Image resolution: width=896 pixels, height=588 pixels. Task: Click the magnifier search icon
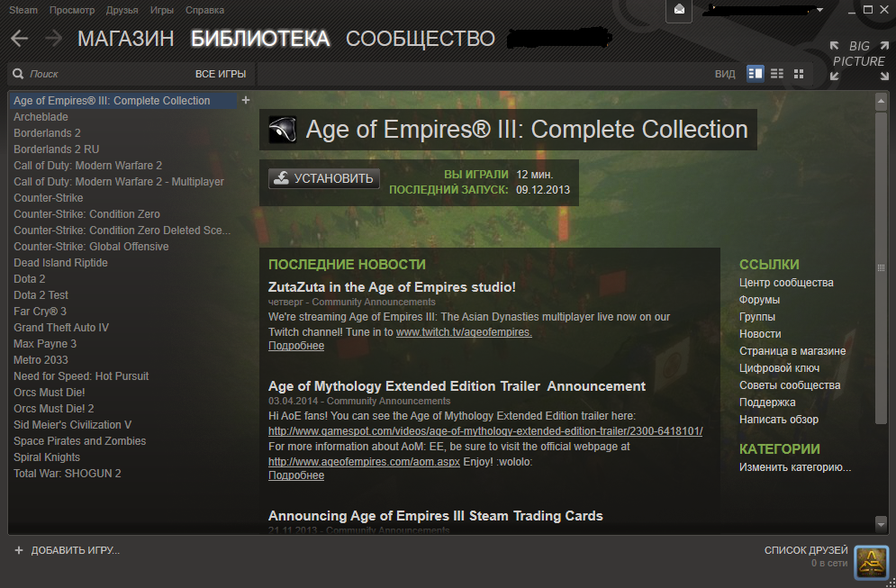click(x=18, y=74)
